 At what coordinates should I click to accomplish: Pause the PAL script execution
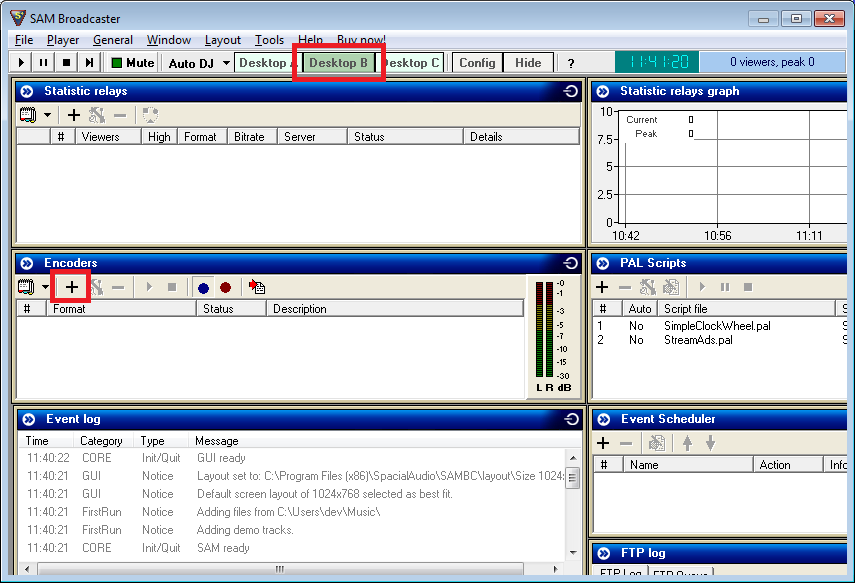[x=727, y=287]
